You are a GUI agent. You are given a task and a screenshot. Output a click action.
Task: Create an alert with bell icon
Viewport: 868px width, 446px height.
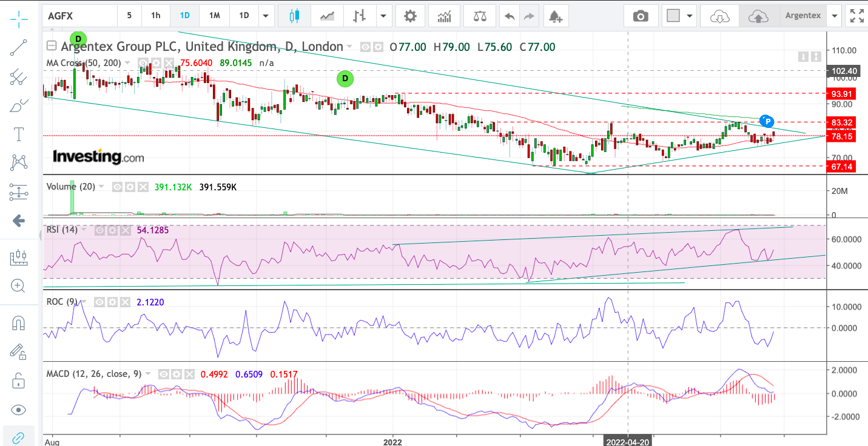555,16
